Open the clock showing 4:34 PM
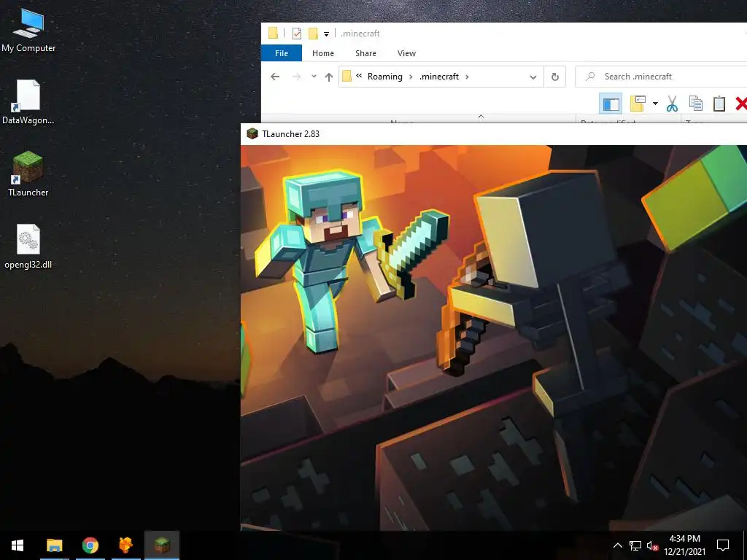 [684, 545]
